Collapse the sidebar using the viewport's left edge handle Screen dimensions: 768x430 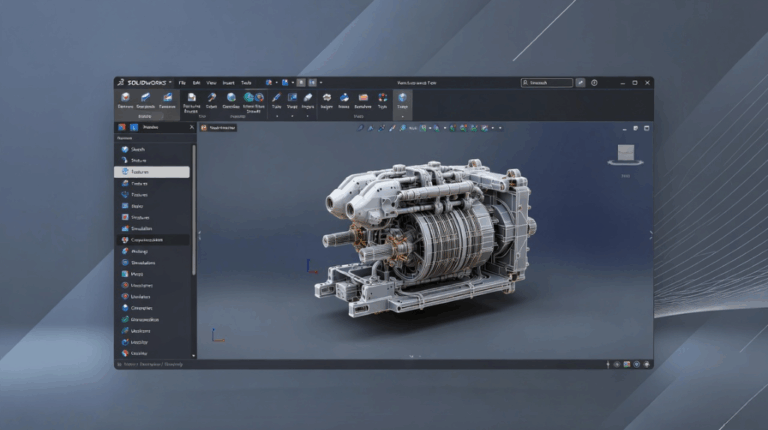pyautogui.click(x=199, y=236)
